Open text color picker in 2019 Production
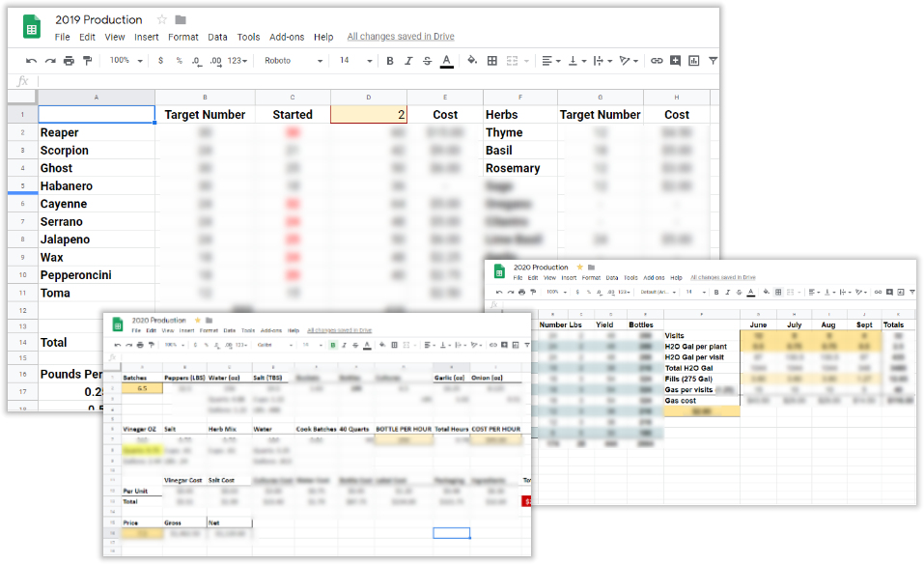The height and width of the screenshot is (564, 924). click(x=446, y=61)
